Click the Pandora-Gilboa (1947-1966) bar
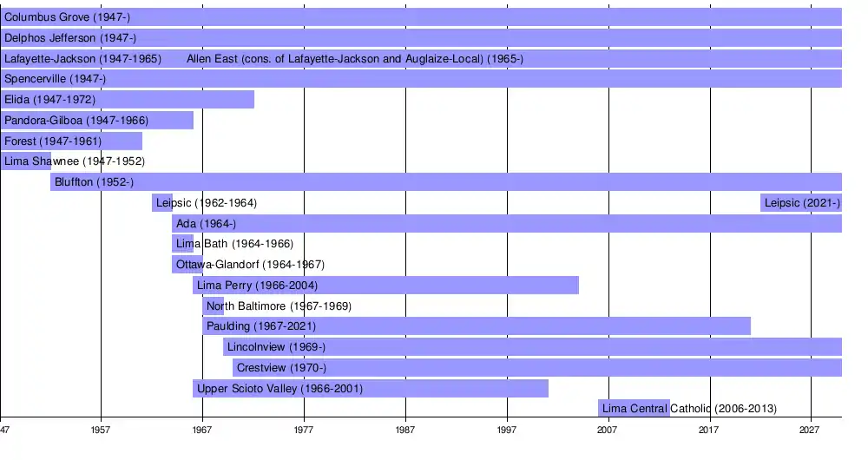868x460 pixels. (96, 121)
